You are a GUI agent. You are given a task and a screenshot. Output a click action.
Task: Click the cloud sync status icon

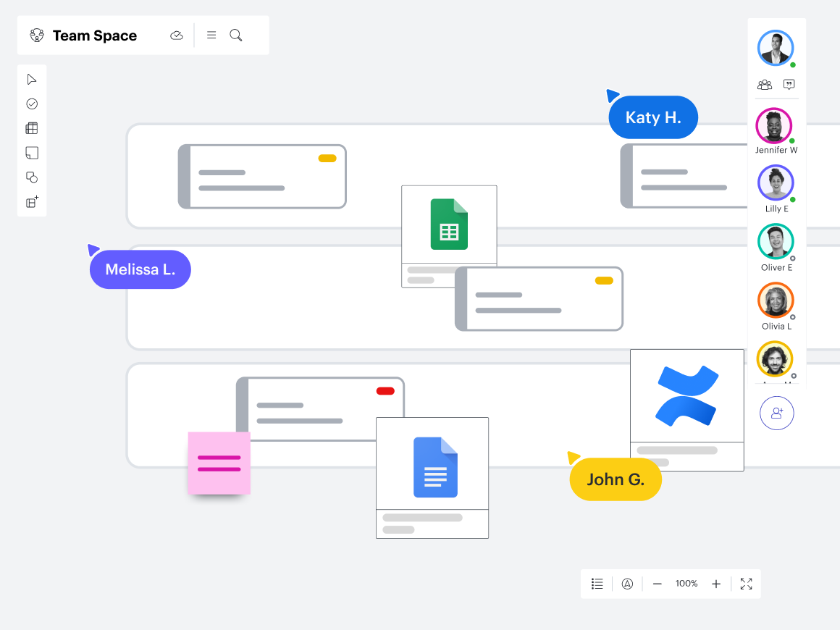coord(177,35)
